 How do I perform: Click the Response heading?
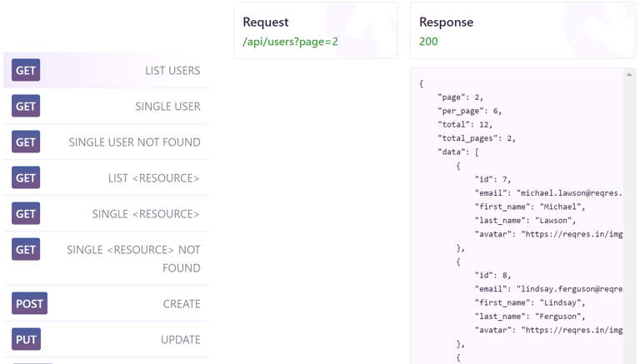click(446, 22)
